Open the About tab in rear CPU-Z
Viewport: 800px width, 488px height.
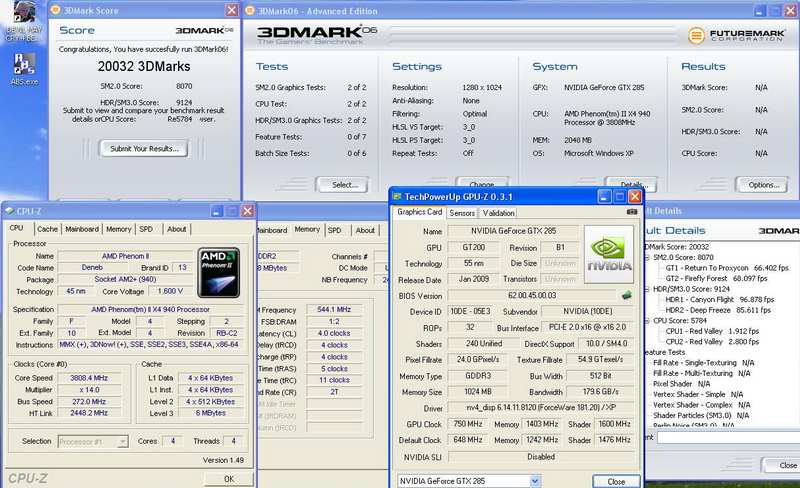365,230
